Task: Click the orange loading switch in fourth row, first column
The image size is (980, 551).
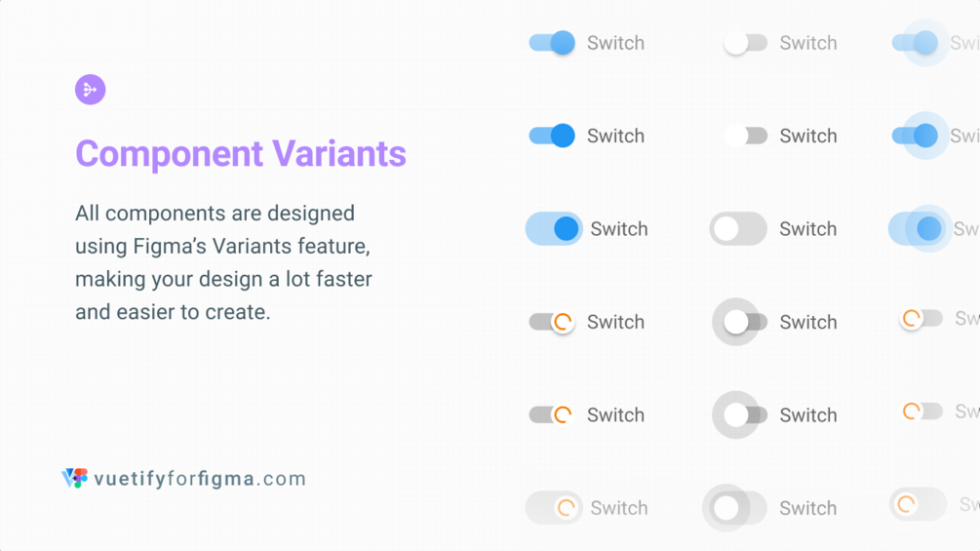Action: pos(552,322)
